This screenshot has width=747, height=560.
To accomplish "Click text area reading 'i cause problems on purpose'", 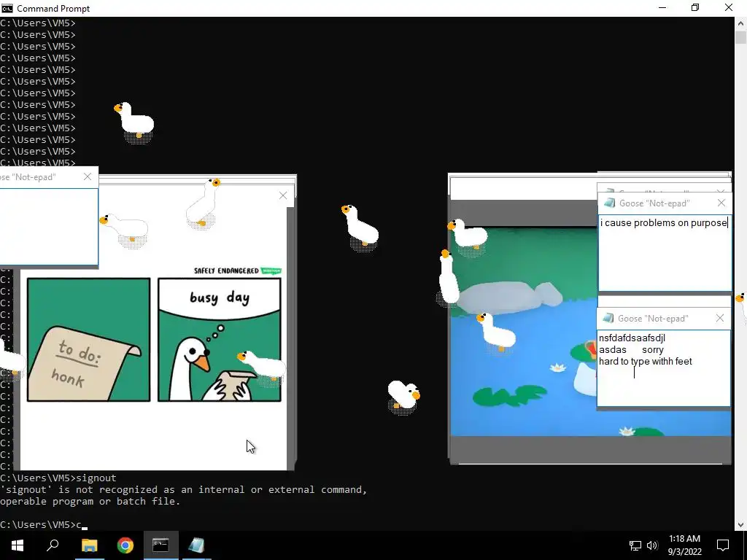I will point(665,253).
